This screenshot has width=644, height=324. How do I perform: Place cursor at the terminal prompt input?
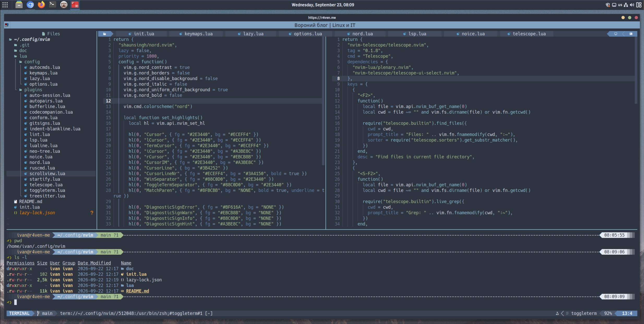tap(15, 302)
